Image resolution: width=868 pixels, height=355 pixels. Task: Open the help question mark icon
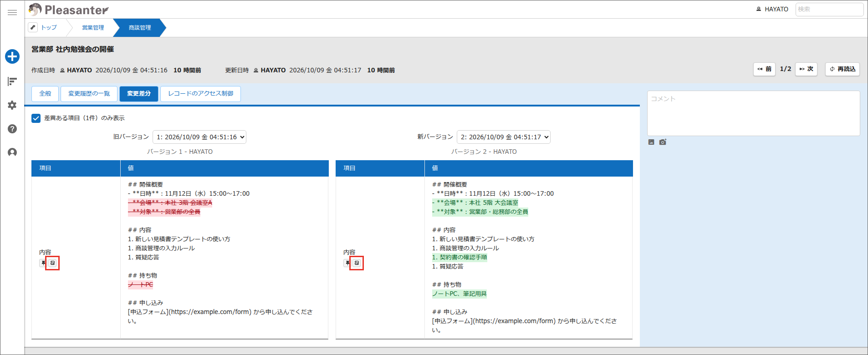click(12, 129)
